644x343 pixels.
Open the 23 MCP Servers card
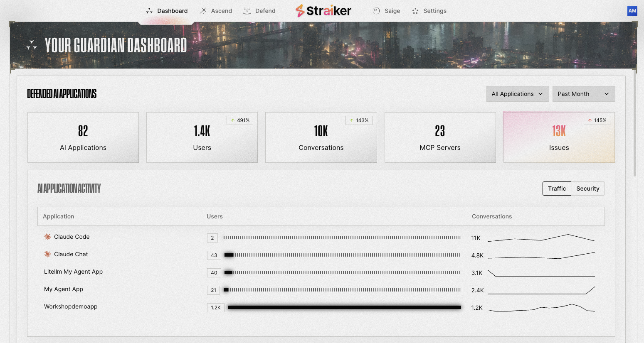coord(440,137)
